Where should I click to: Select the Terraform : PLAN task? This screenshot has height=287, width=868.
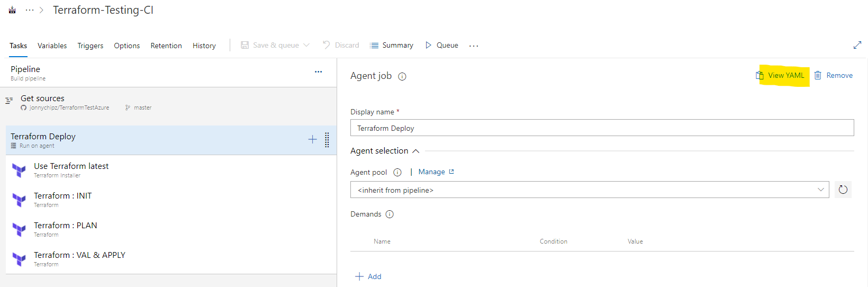[66, 226]
